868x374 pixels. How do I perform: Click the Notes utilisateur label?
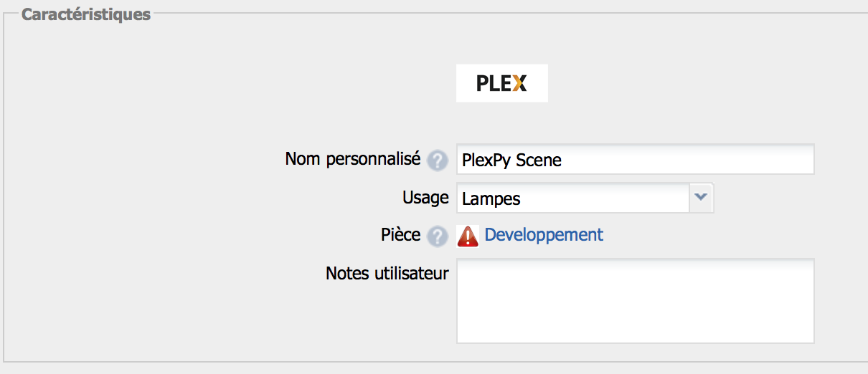[x=387, y=273]
